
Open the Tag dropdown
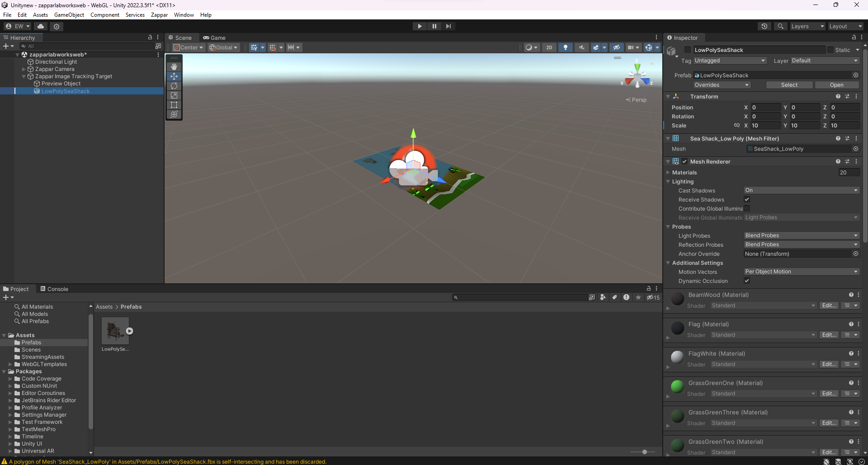click(730, 61)
